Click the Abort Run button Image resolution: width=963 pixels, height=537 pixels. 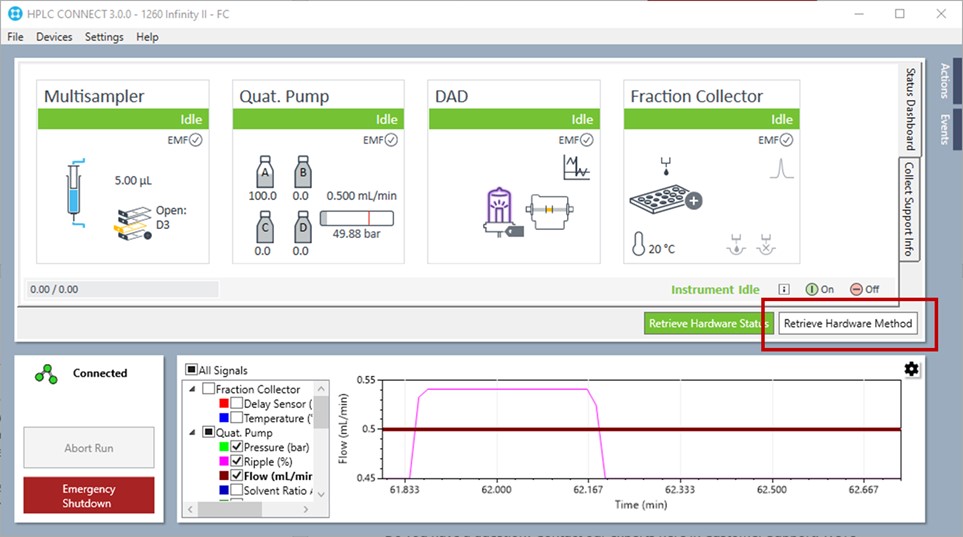(x=89, y=448)
